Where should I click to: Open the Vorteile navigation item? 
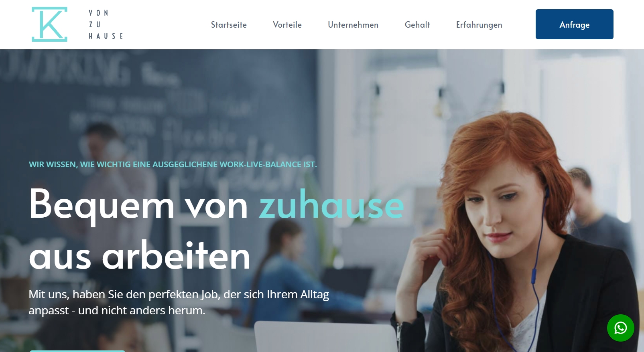pyautogui.click(x=287, y=25)
